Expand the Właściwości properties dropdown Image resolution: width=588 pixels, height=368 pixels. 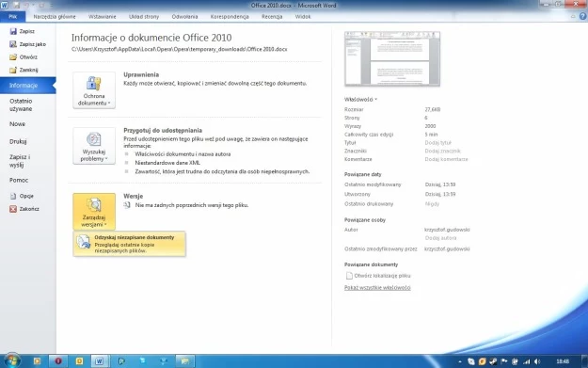[360, 100]
